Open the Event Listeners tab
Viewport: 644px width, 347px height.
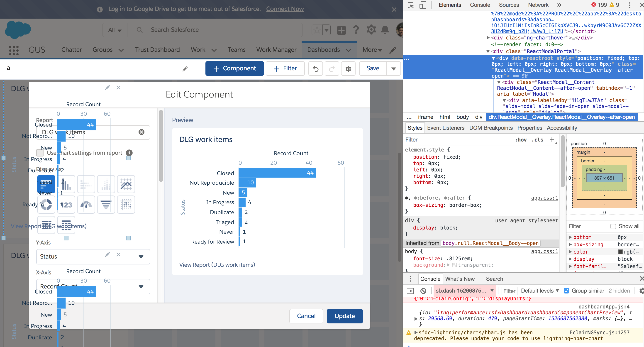[446, 128]
